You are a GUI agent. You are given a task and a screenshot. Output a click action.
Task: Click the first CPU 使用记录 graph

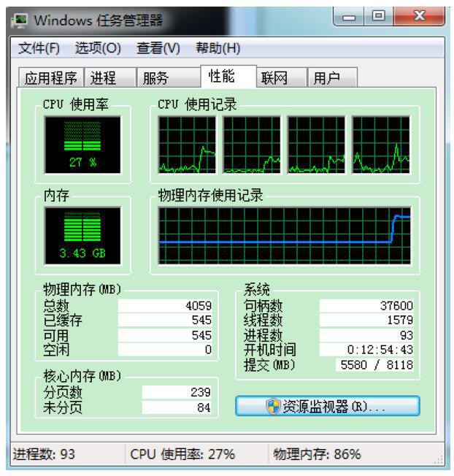[x=188, y=145]
